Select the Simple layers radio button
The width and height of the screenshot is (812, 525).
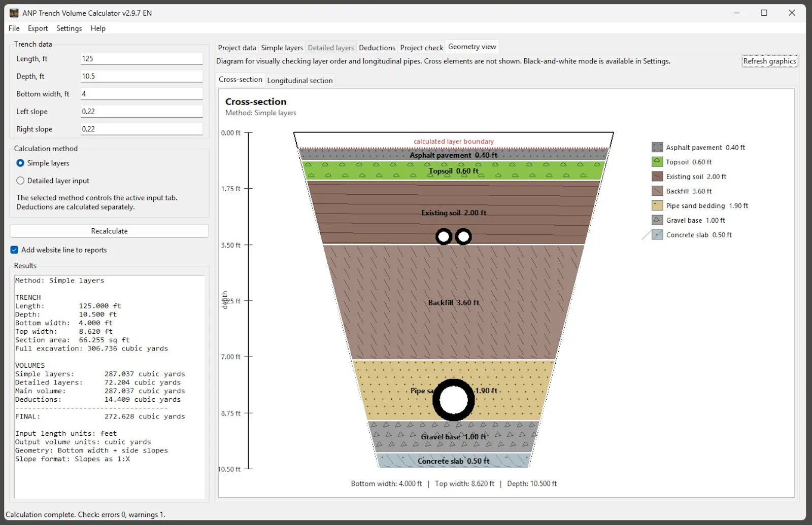(x=20, y=163)
